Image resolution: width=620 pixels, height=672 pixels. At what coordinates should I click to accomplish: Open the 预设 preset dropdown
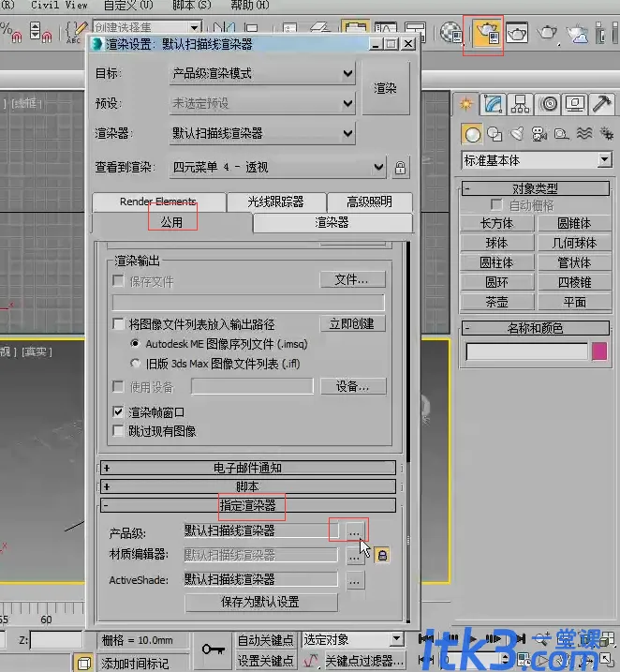pyautogui.click(x=262, y=103)
